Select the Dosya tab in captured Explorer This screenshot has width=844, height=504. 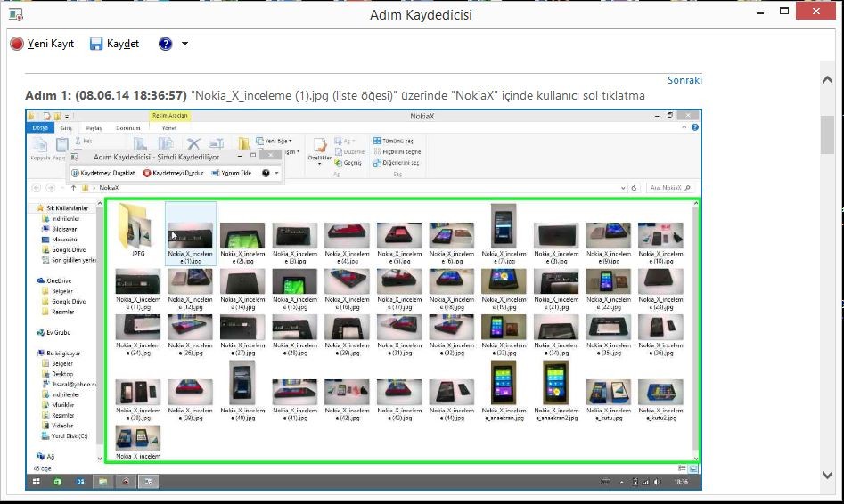(40, 127)
